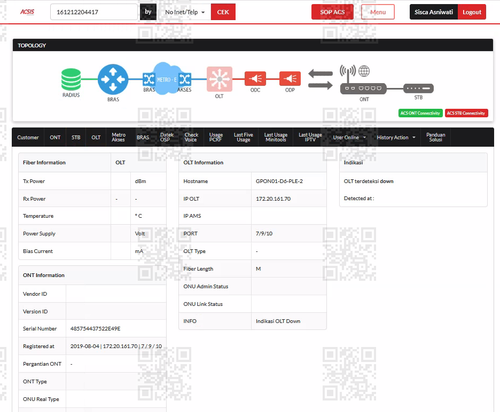Click the 'Fiber Length' row label

(x=198, y=269)
